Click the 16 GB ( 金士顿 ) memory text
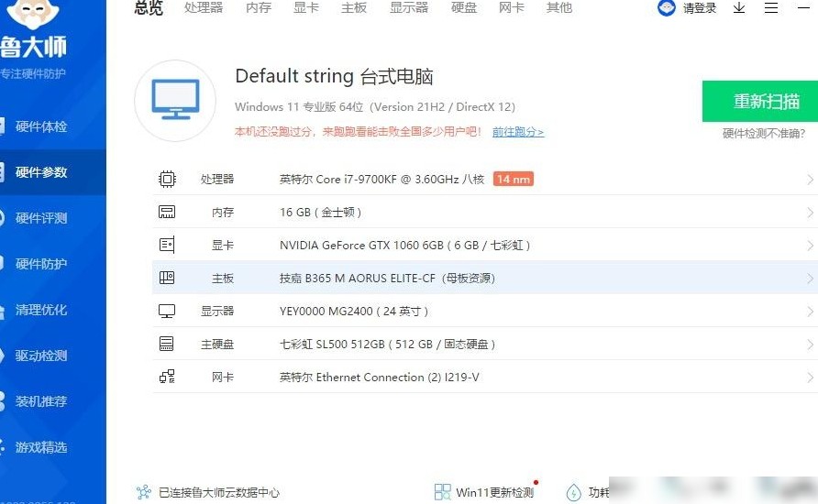The image size is (818, 504). (320, 212)
